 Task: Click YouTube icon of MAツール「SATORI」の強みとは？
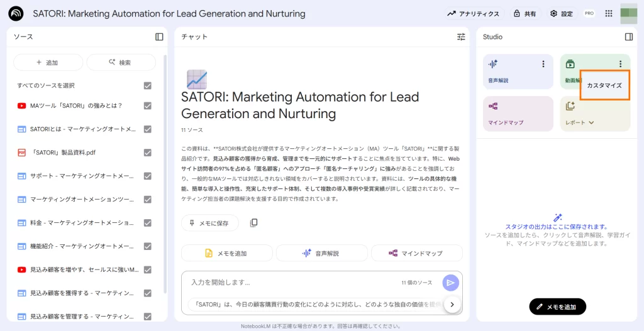(x=22, y=106)
